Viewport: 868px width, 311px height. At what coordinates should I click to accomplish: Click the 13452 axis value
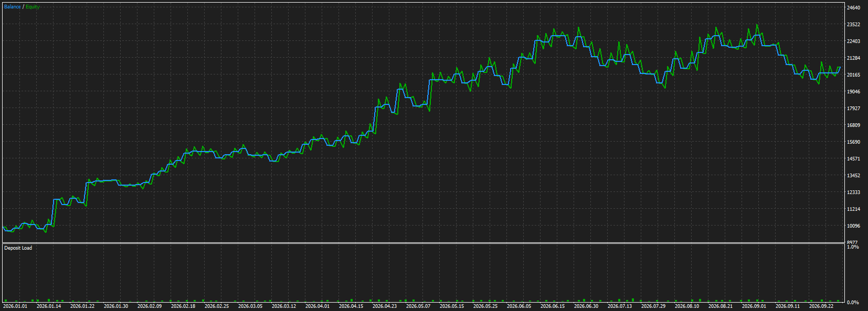(x=853, y=176)
